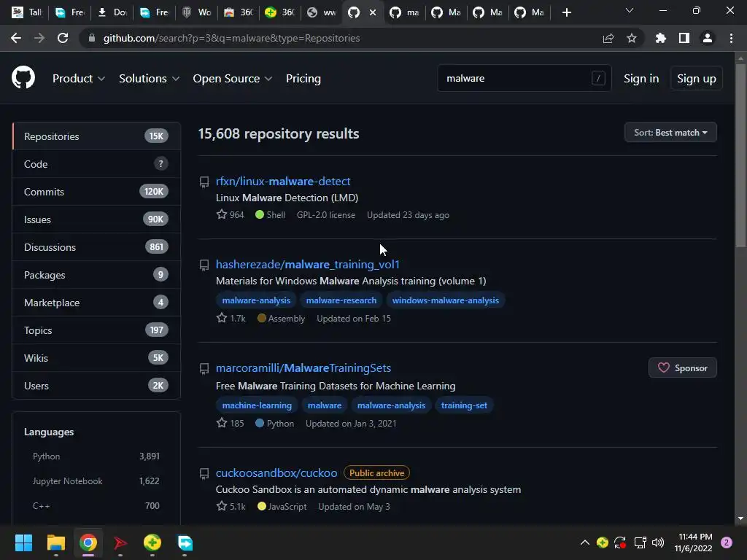Select Topics search category
747x560 pixels.
pyautogui.click(x=96, y=330)
